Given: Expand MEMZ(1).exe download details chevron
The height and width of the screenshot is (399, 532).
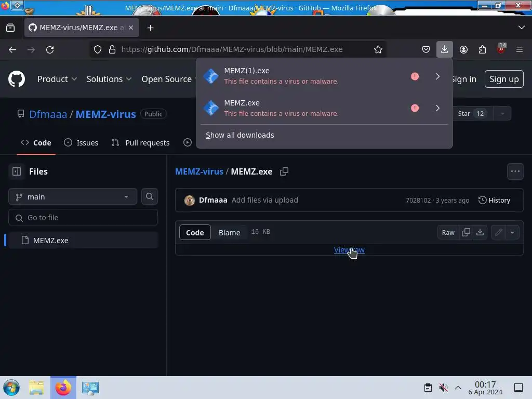Looking at the screenshot, I should (x=437, y=76).
